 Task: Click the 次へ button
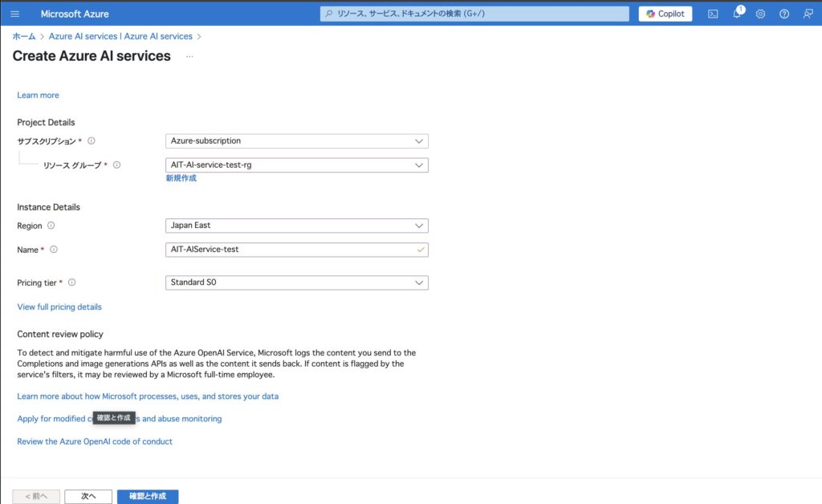pos(88,496)
